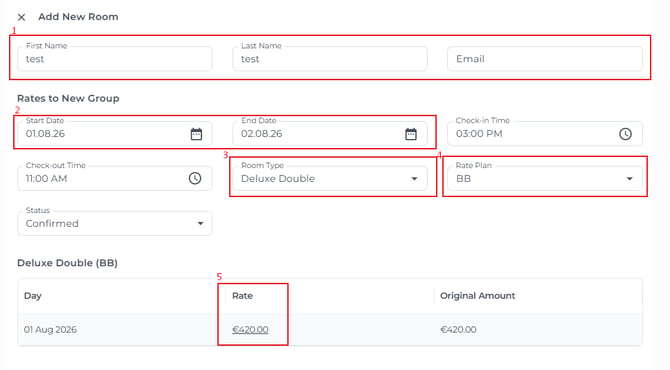Click the 11:00 AM check-out time value
Screen dimensions: 670x370
tap(46, 179)
